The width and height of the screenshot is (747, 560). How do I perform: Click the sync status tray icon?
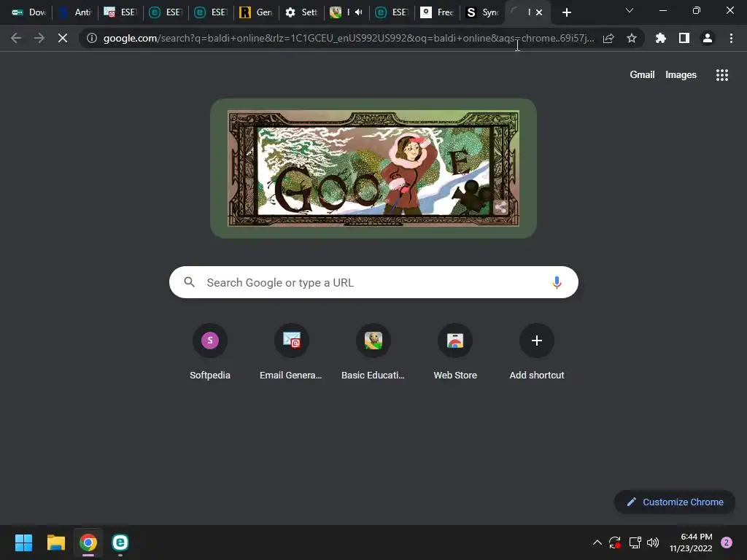point(615,542)
